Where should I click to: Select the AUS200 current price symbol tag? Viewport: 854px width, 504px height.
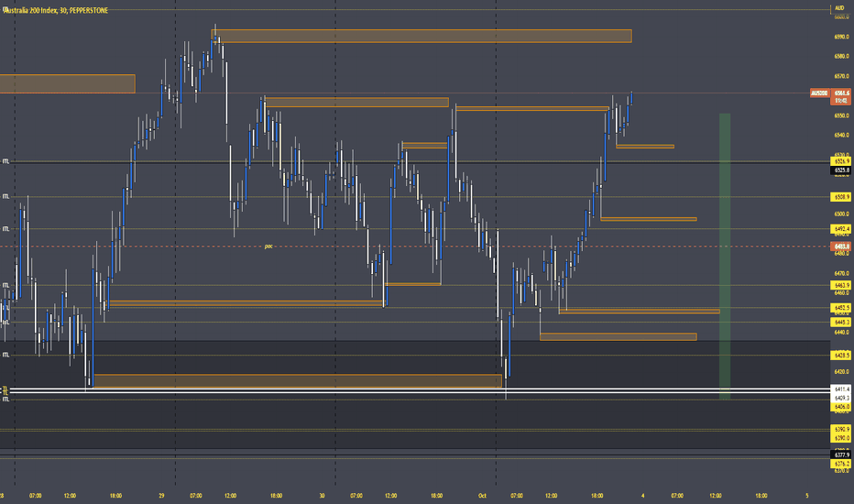[x=819, y=93]
